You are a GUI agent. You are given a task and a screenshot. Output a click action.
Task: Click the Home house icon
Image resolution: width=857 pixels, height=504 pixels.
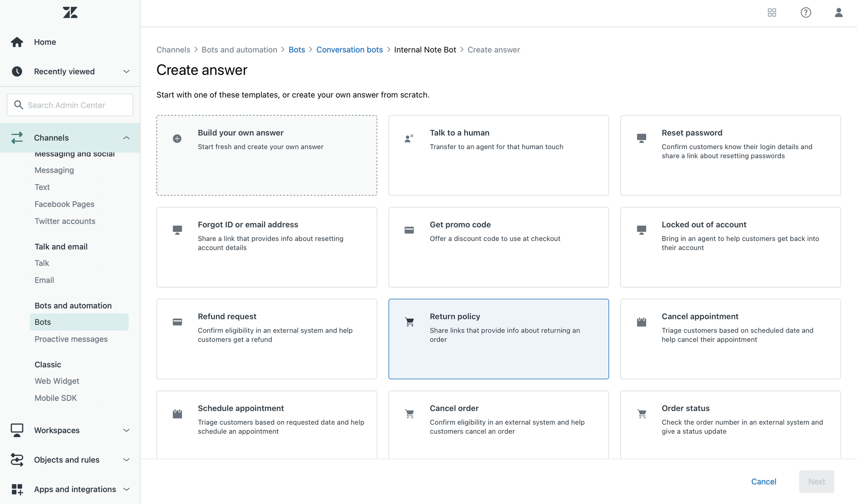17,42
